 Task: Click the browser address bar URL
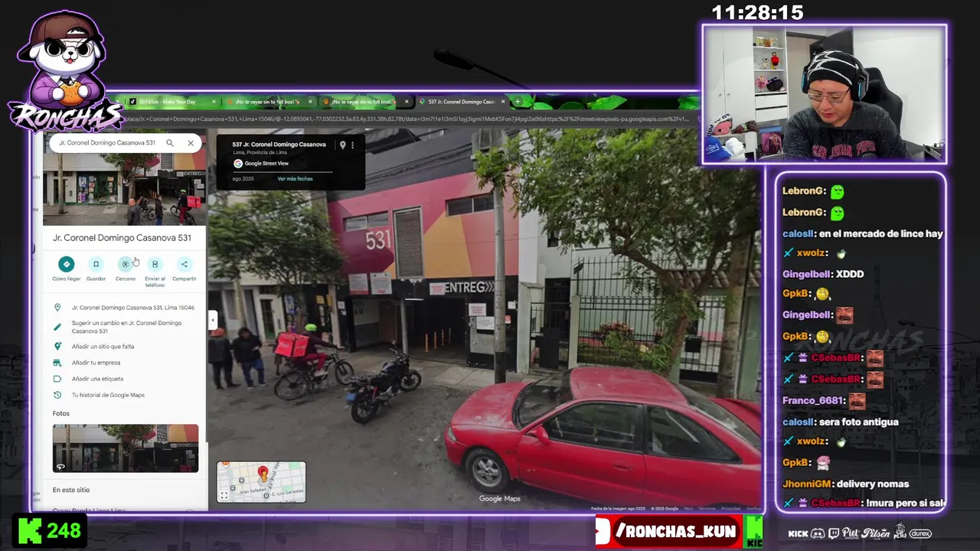(x=406, y=119)
